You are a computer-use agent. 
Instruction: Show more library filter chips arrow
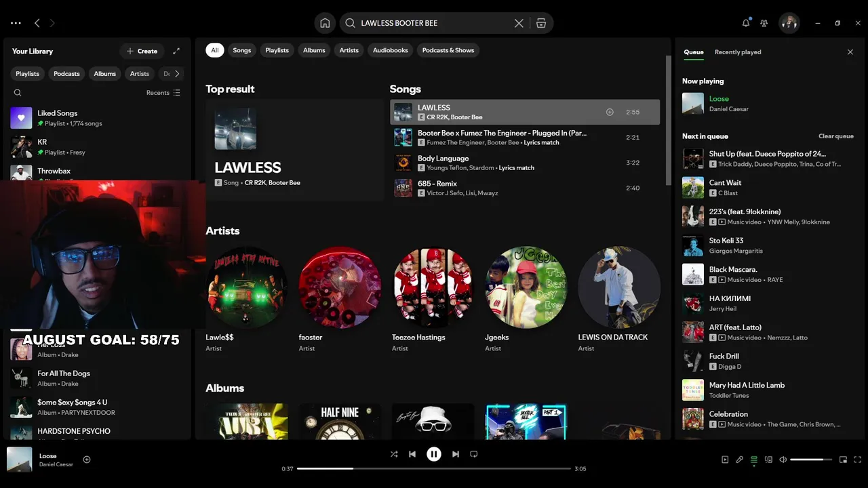tap(177, 74)
